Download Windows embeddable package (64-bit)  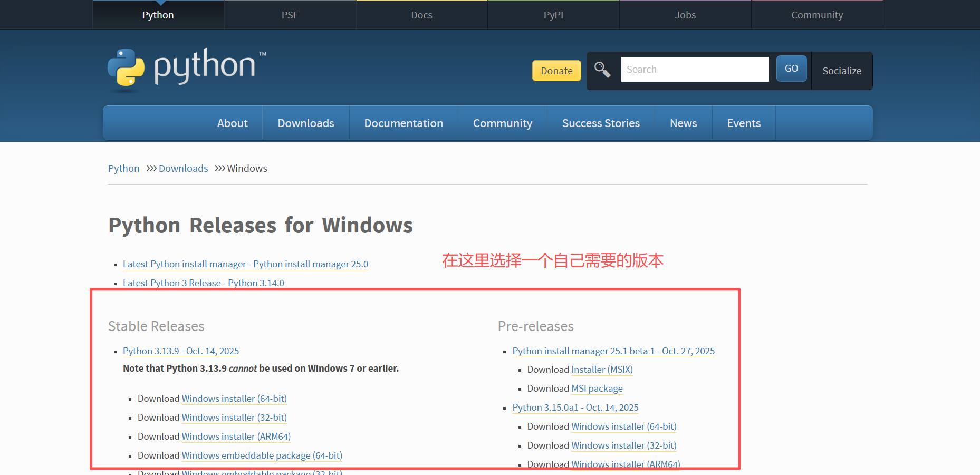coord(262,455)
